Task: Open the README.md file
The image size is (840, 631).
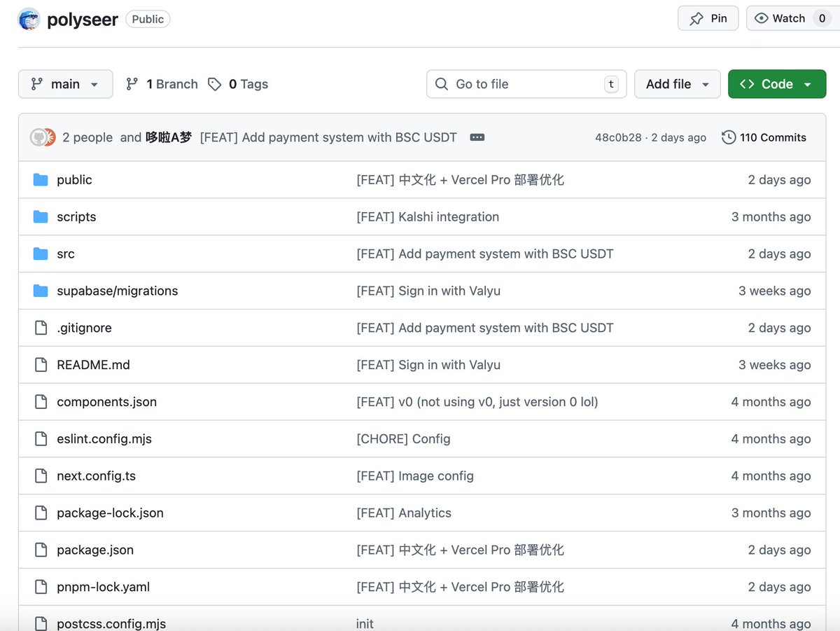Action: tap(92, 364)
